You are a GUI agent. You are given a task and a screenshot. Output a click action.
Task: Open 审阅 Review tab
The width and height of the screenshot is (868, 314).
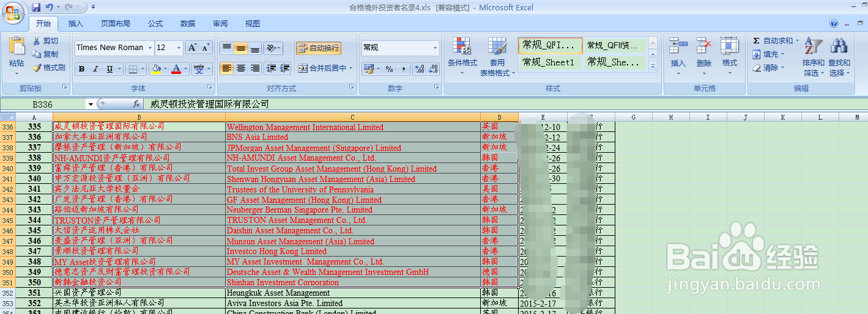[x=220, y=24]
